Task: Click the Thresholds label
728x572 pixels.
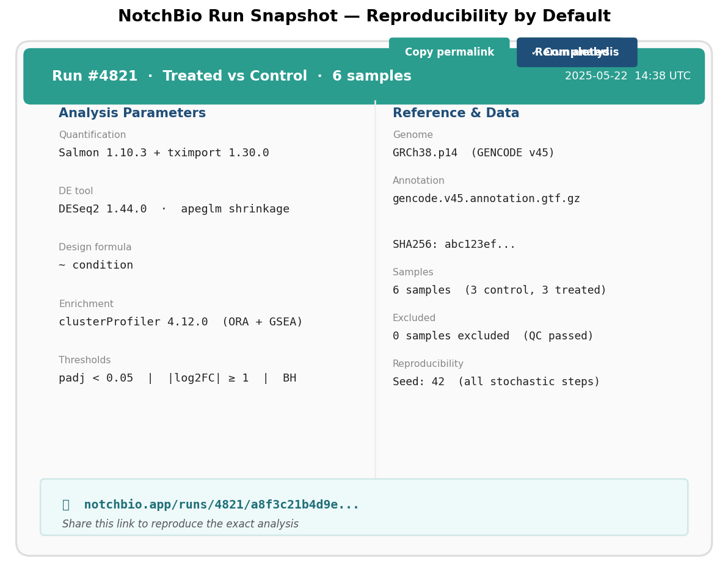Action: pos(84,360)
